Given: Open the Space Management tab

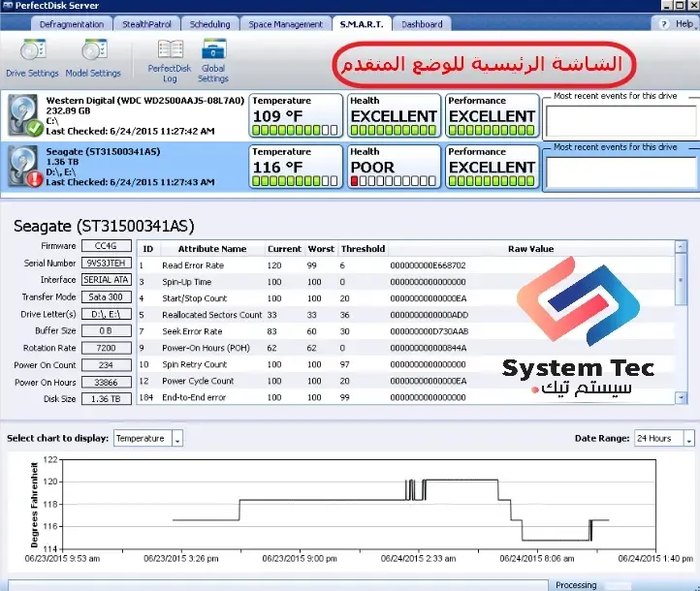Looking at the screenshot, I should pos(285,24).
